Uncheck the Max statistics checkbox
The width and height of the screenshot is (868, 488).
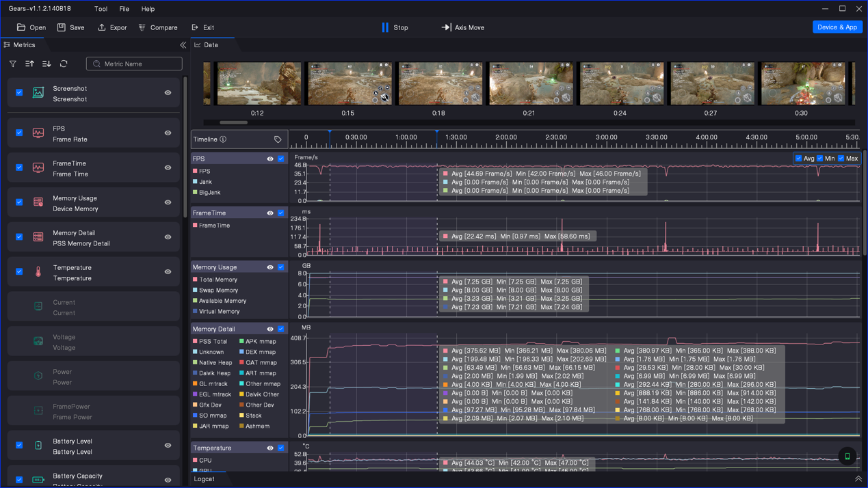[x=841, y=159]
